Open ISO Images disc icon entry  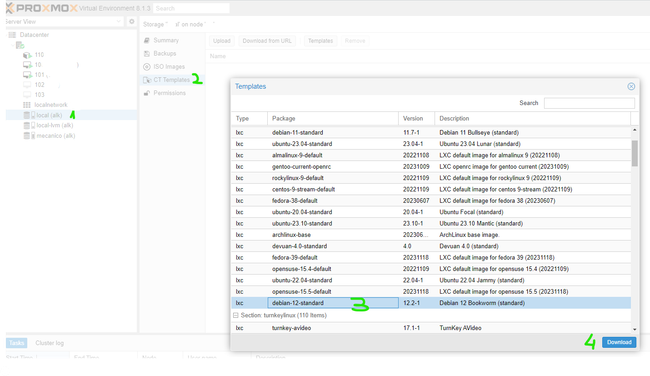point(147,67)
